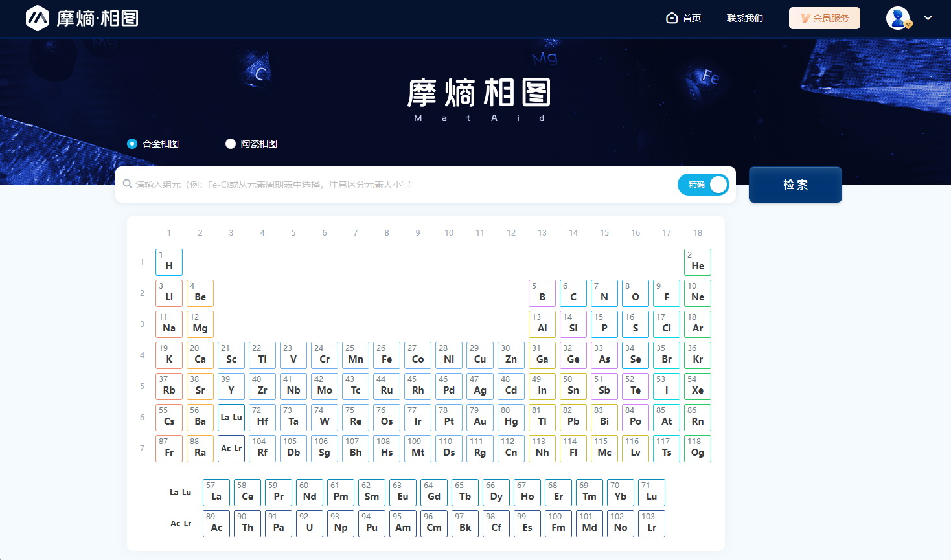The height and width of the screenshot is (560, 951).
Task: Expand the Ac-Lr actinide group tile
Action: [231, 449]
